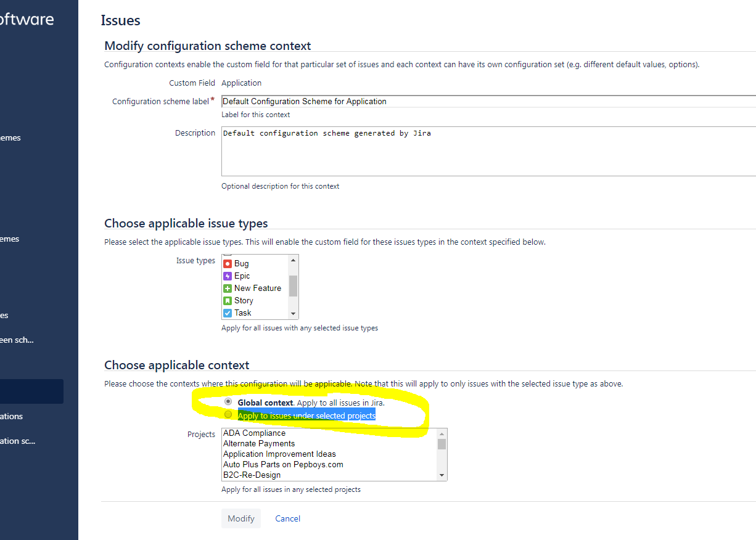Select the Bug issue type icon
This screenshot has height=540, width=756.
228,263
